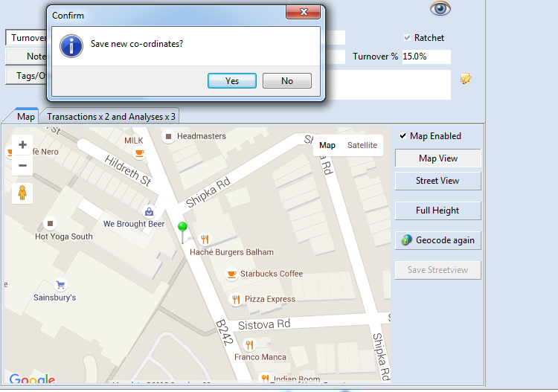Switch to the Map tab
558x392 pixels.
pyautogui.click(x=25, y=117)
